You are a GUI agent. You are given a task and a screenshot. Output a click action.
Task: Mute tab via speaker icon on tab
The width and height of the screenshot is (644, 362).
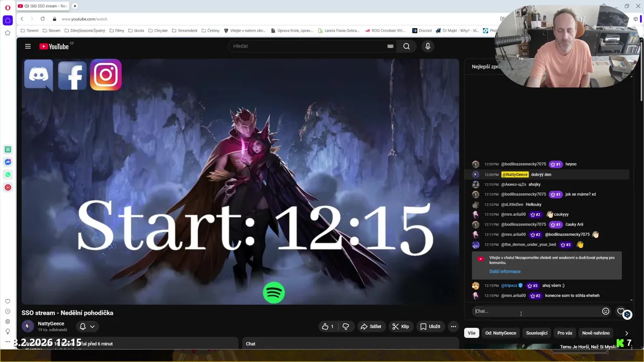(x=26, y=6)
